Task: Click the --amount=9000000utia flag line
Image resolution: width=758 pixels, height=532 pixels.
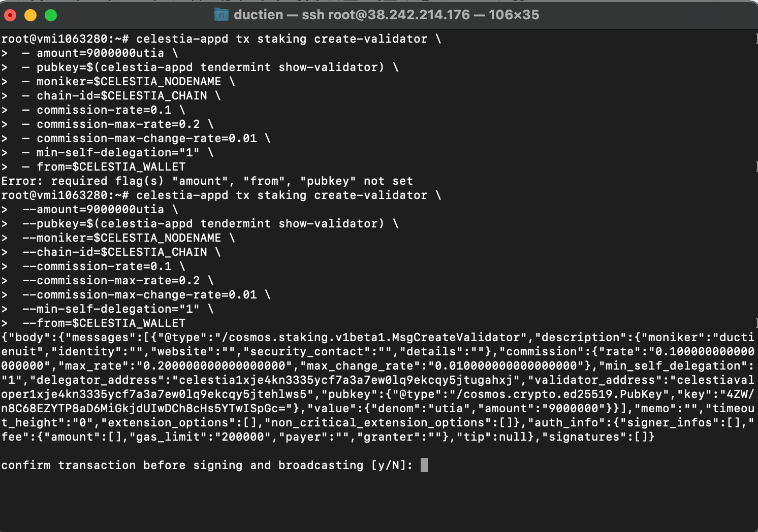Action: (91, 209)
